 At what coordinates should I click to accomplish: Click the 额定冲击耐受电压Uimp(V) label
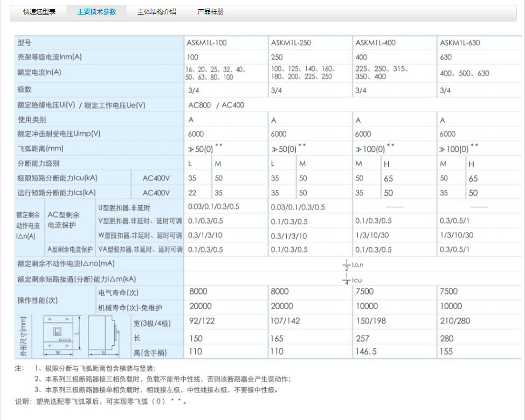59,134
